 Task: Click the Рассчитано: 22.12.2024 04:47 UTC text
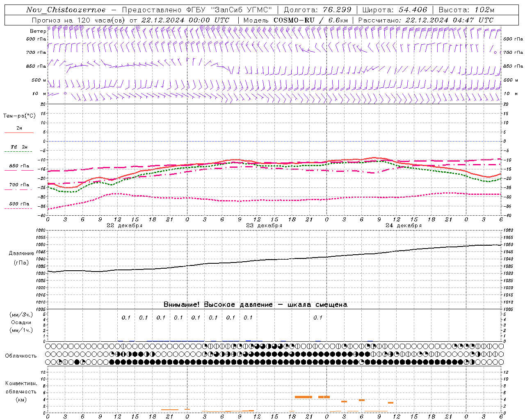(426, 20)
